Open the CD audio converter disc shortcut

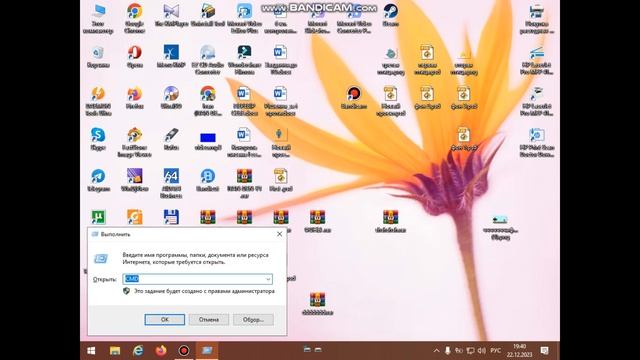click(x=208, y=53)
